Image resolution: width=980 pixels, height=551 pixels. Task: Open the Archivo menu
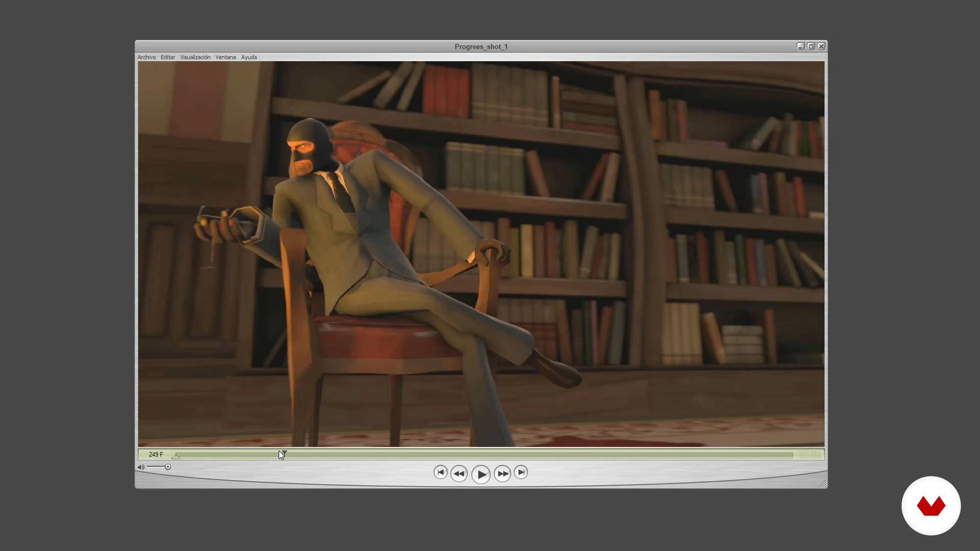(146, 57)
